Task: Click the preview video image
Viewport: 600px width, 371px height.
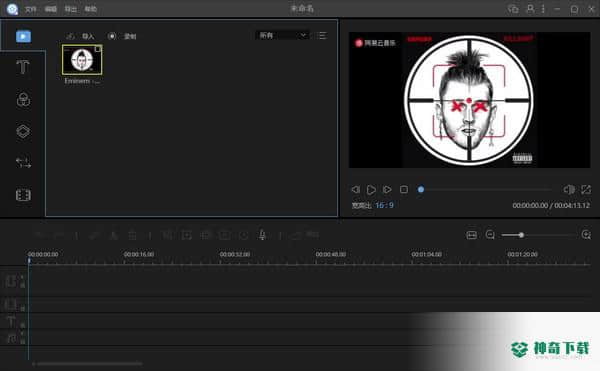Action: [469, 100]
